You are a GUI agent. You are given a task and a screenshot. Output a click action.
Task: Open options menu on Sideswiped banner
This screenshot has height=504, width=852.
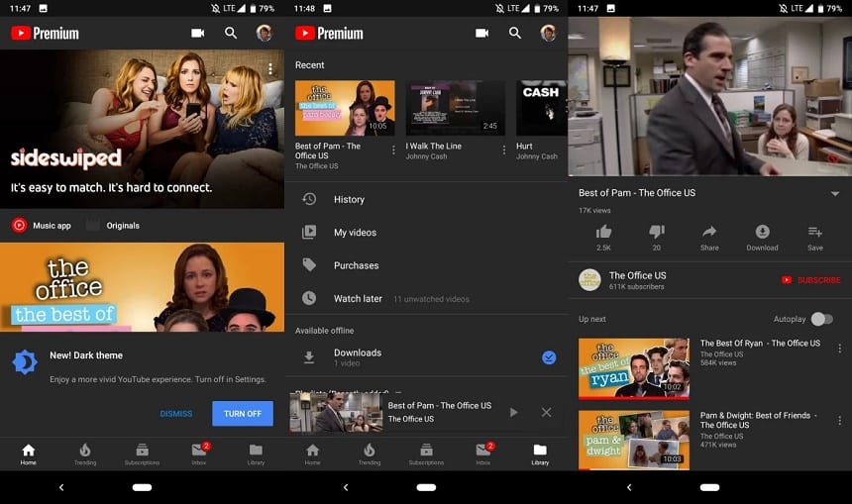point(269,69)
